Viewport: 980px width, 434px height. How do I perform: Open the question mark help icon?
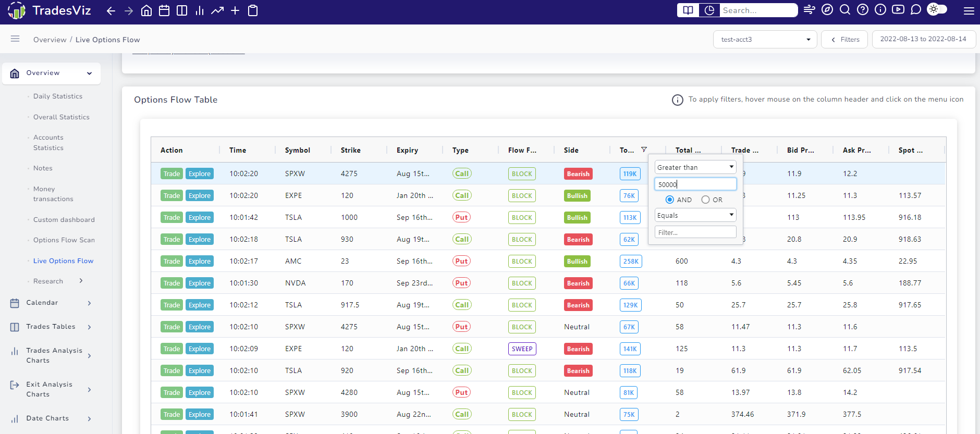click(863, 10)
